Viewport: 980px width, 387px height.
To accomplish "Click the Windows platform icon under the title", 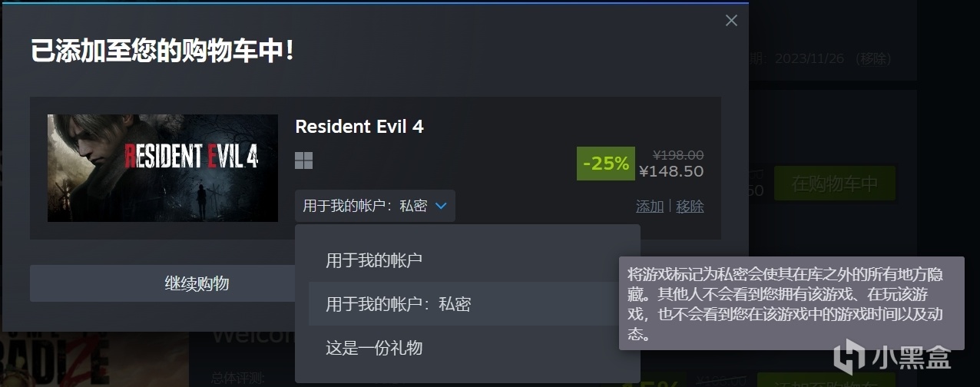I will click(304, 160).
